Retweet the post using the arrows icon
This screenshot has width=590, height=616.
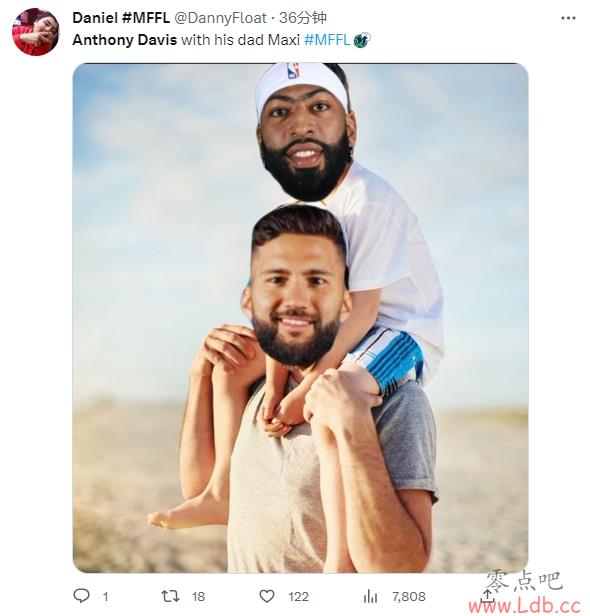pyautogui.click(x=170, y=596)
